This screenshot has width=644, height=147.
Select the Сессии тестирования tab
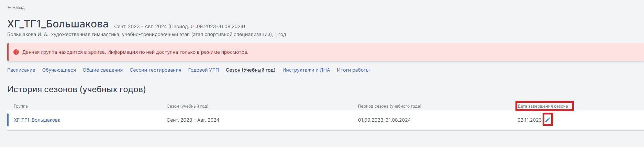click(x=155, y=70)
